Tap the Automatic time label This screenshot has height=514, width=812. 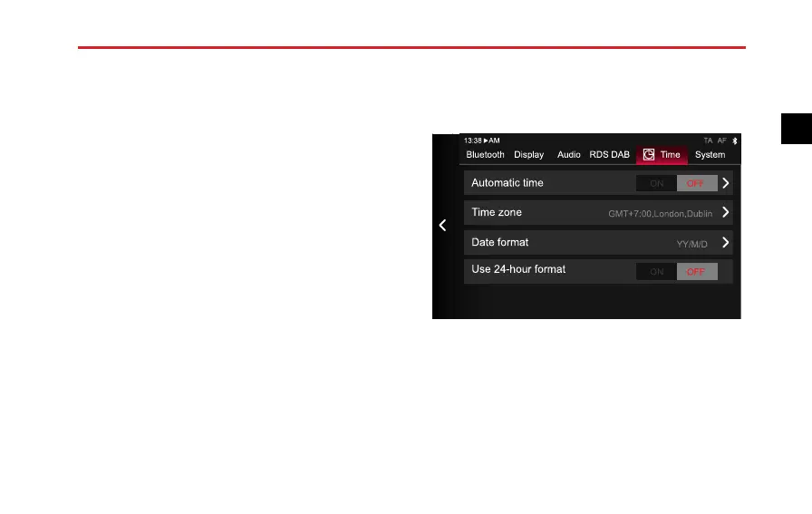507,183
